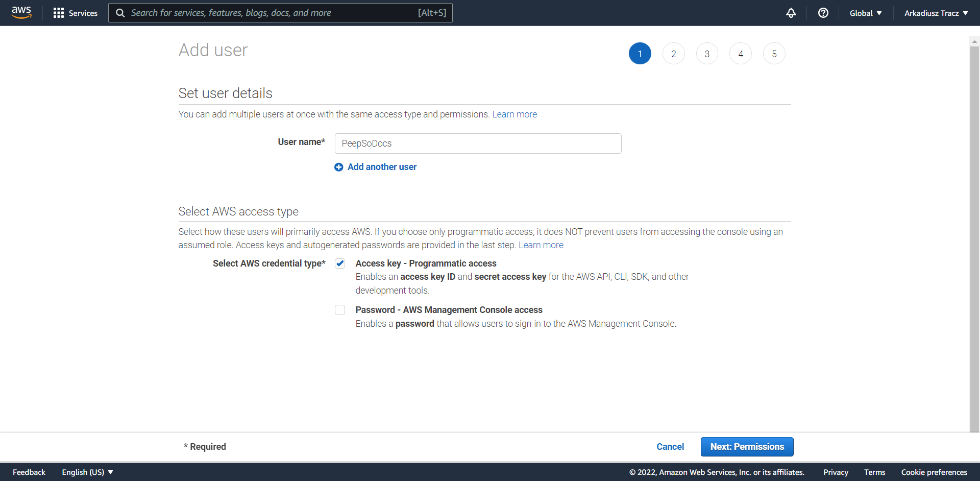Viewport: 980px width, 481px height.
Task: Expand the Global region dropdown
Action: click(x=866, y=13)
